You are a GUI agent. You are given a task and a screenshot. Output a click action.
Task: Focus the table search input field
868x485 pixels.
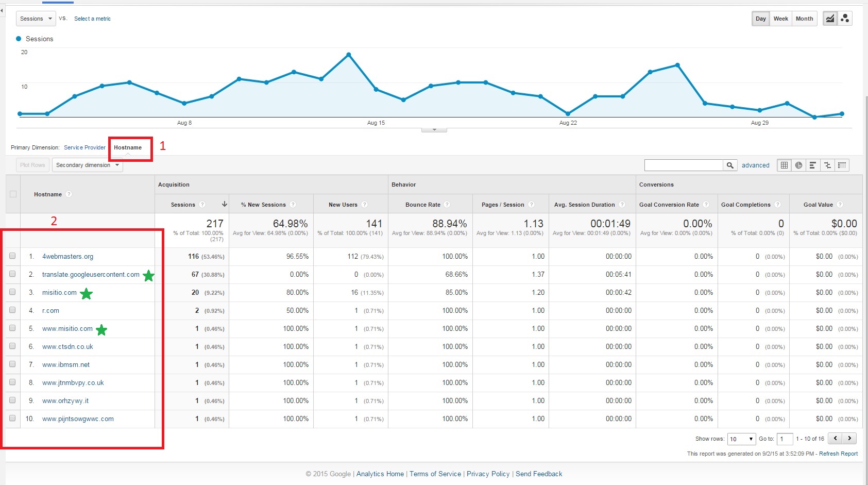[x=684, y=165]
